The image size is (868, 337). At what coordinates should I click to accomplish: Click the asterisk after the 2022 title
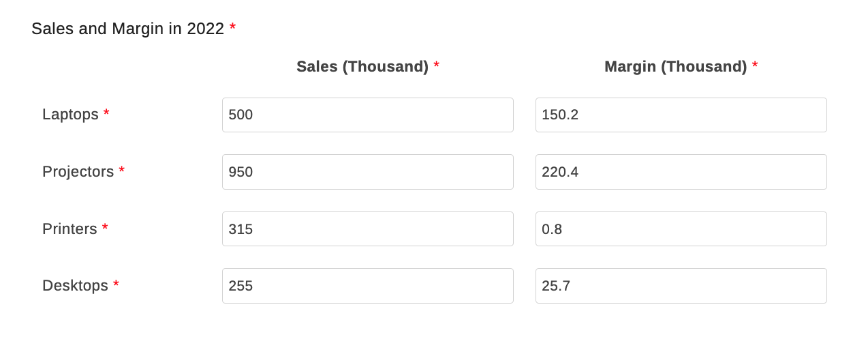click(232, 28)
